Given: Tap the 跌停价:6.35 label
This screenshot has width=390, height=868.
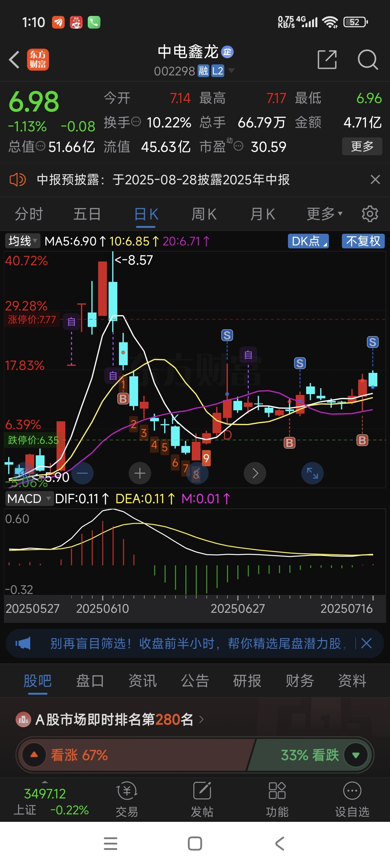Looking at the screenshot, I should click(33, 440).
